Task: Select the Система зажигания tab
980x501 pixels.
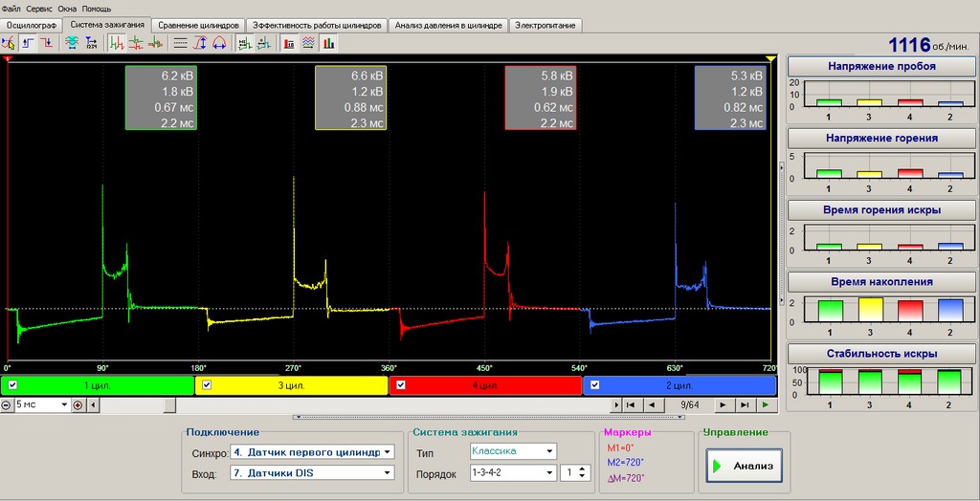Action: tap(107, 25)
